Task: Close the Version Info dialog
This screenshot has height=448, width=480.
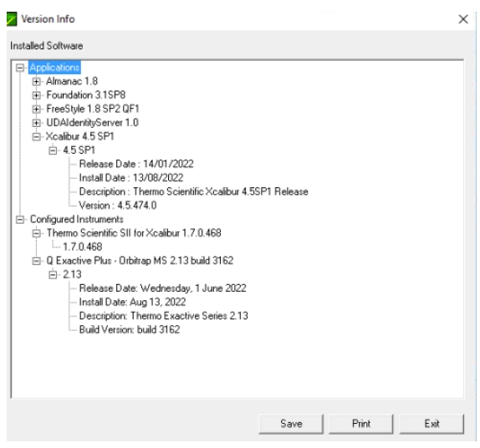Action: click(x=463, y=19)
